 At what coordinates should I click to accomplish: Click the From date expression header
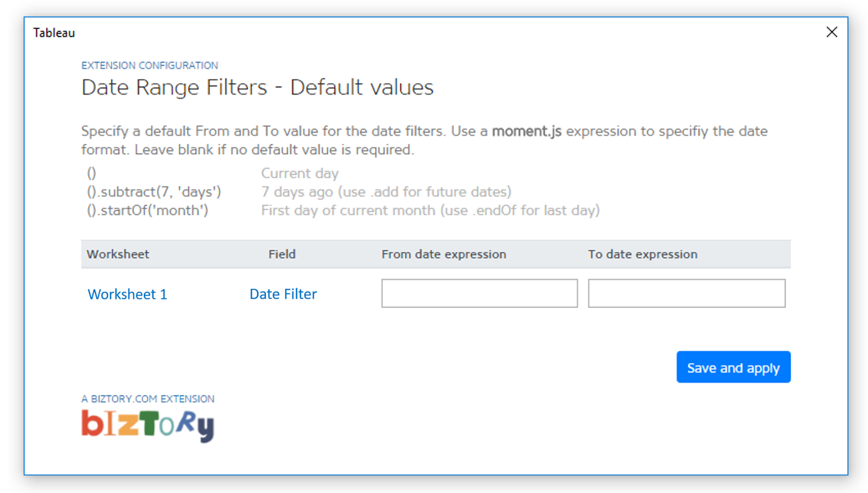click(443, 254)
